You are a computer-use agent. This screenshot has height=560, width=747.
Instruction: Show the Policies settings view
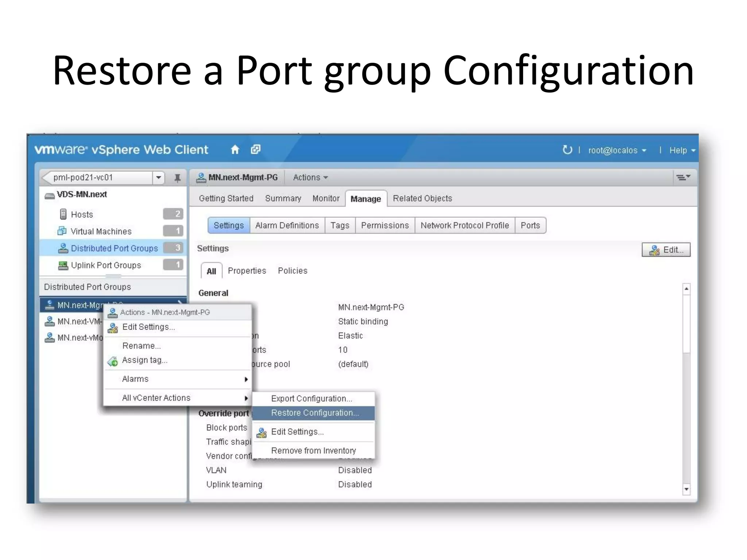pos(293,271)
